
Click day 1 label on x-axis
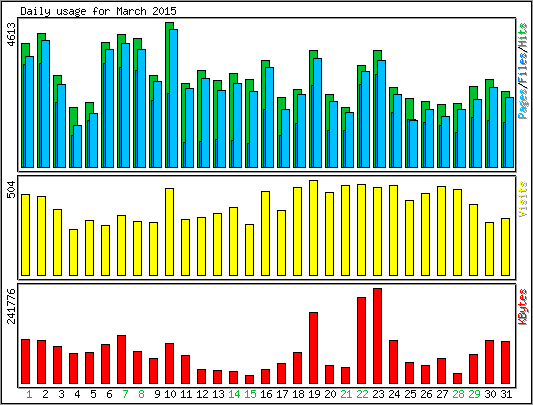point(29,394)
